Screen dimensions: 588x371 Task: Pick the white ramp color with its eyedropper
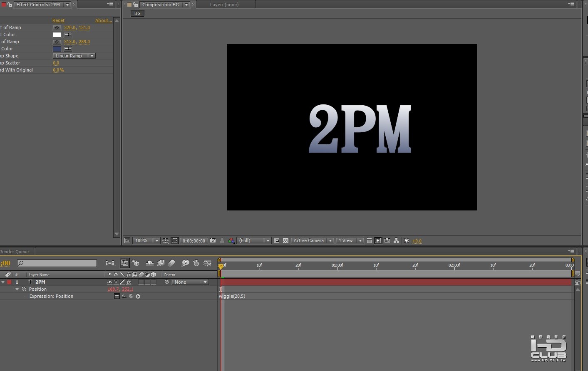click(68, 35)
